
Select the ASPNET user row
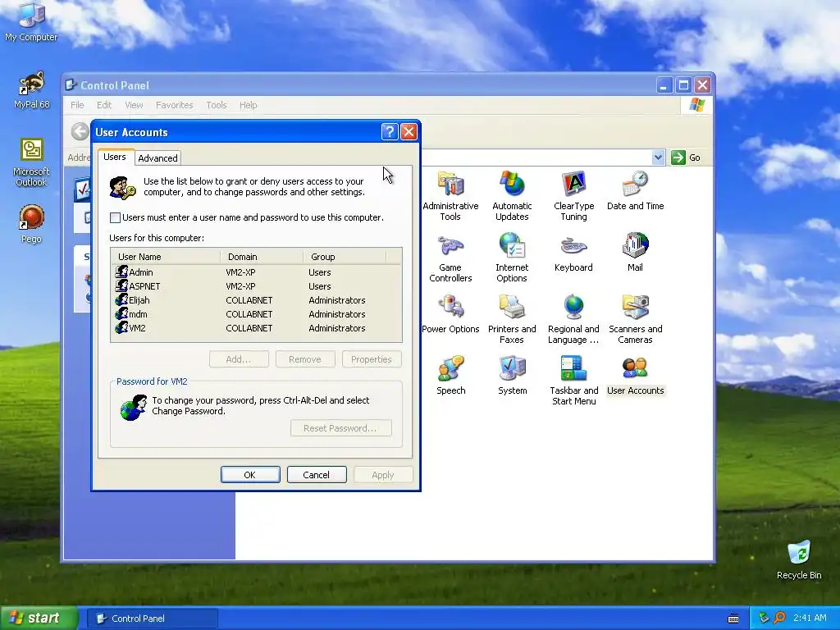coord(256,286)
